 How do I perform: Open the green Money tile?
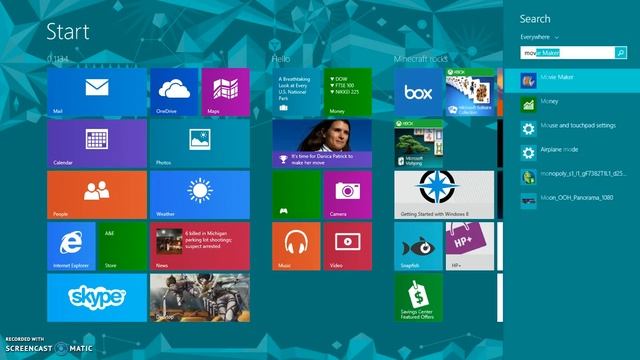pyautogui.click(x=348, y=92)
